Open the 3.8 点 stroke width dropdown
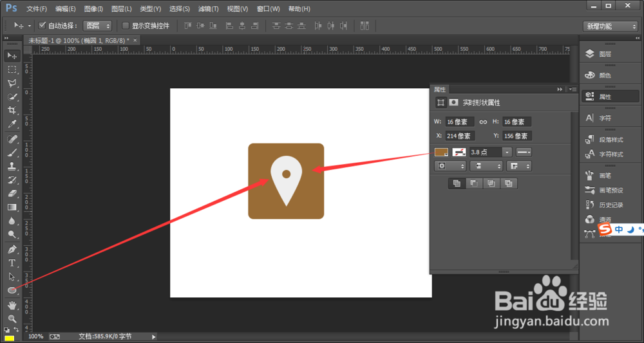This screenshot has width=644, height=343. pos(507,152)
